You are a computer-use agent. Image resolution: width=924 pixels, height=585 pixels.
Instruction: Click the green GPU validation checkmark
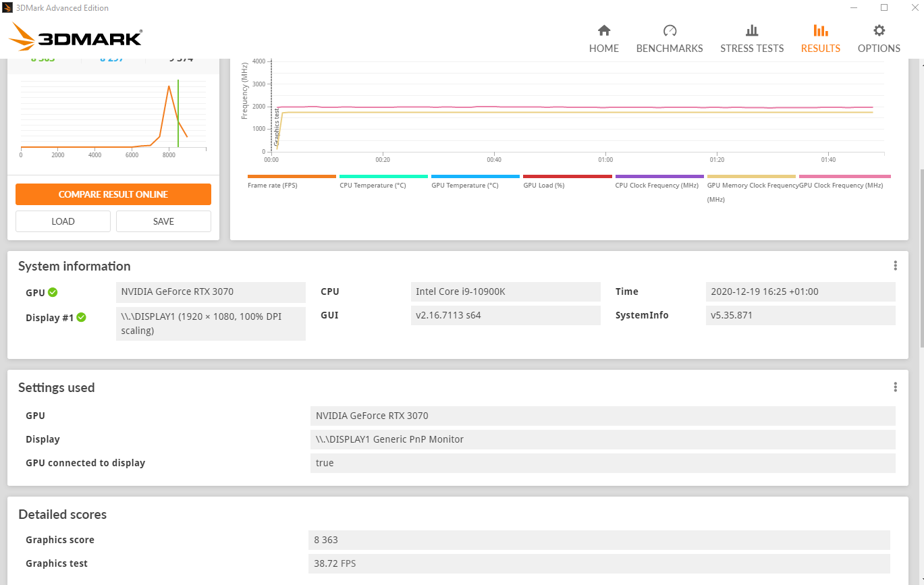(x=53, y=292)
